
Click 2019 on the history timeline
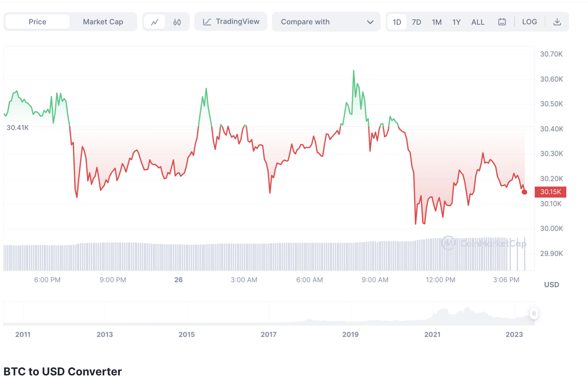[350, 334]
